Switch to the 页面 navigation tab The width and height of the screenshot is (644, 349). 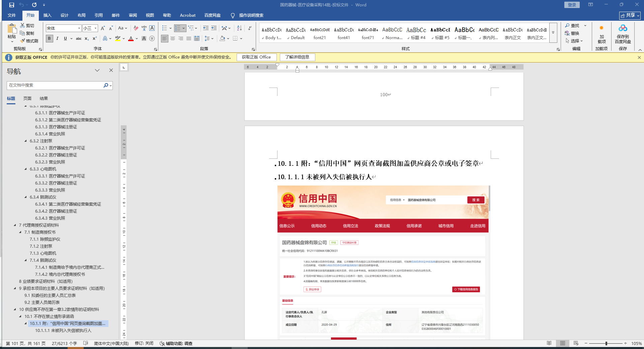click(x=27, y=99)
